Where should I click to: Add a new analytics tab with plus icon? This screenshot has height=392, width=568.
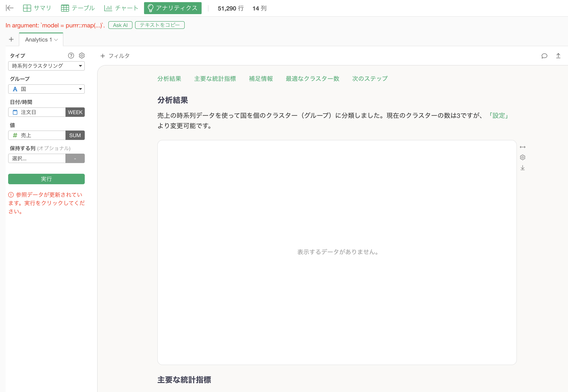point(11,39)
